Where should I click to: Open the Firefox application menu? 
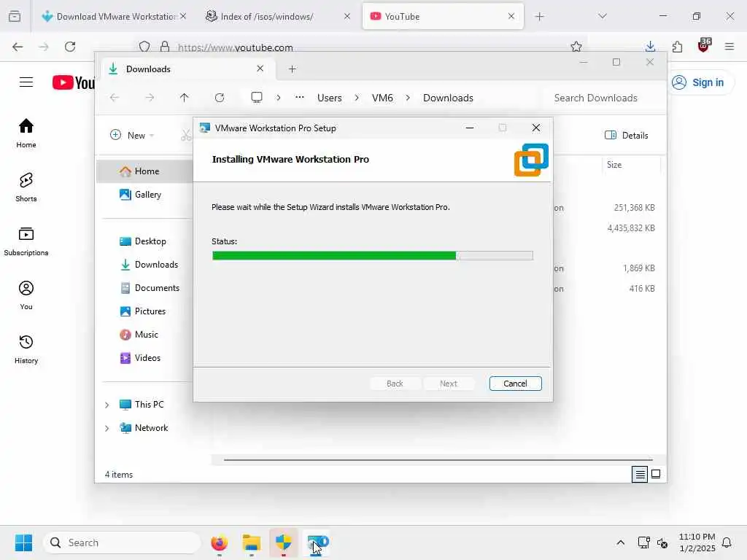click(x=729, y=47)
